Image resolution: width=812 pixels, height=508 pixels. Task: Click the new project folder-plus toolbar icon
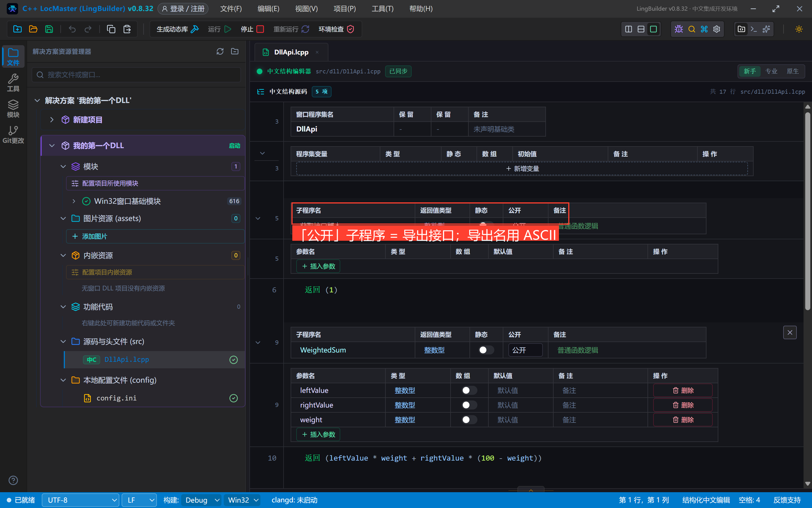click(17, 29)
